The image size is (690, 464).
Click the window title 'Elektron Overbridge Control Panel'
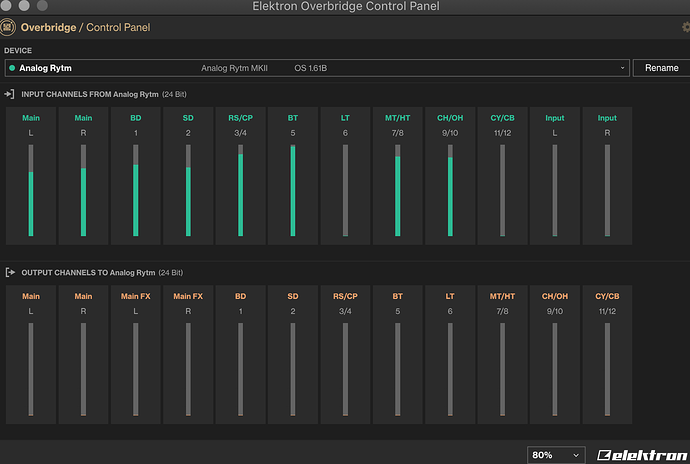click(x=345, y=6)
